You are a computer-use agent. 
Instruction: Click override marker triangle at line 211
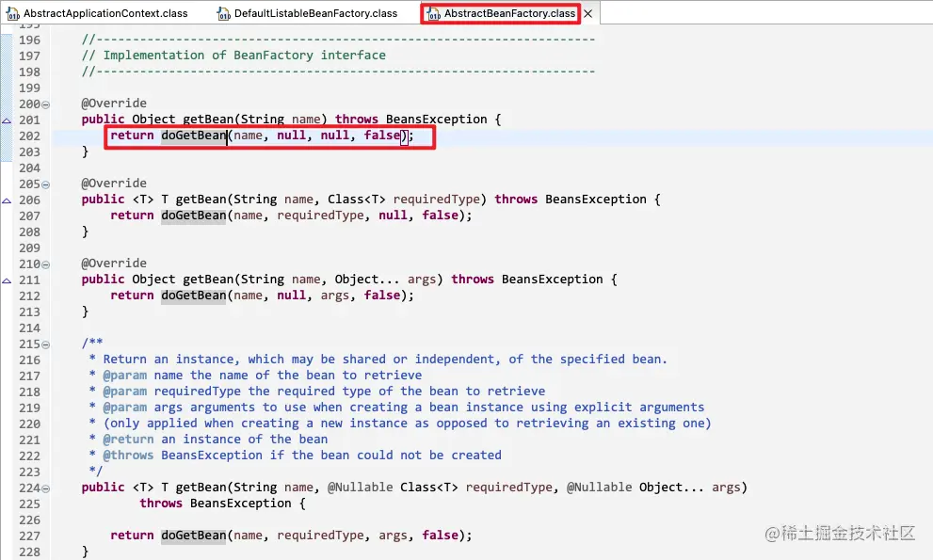tap(7, 280)
